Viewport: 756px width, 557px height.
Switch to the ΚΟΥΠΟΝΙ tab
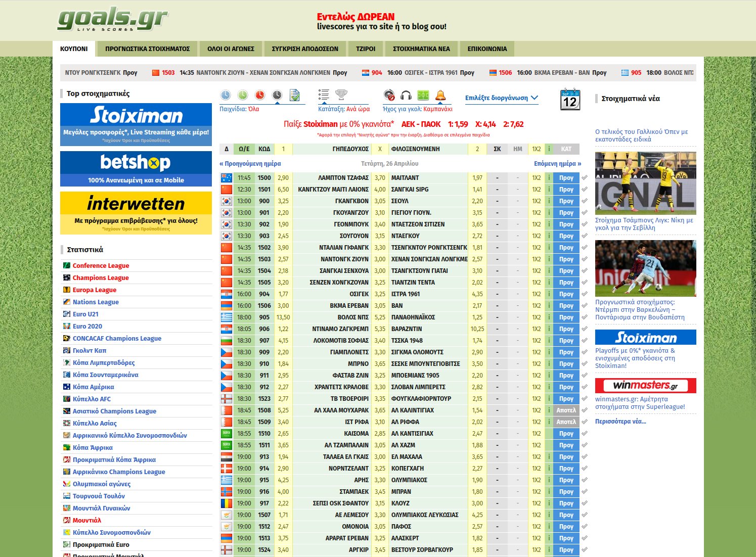[x=74, y=49]
